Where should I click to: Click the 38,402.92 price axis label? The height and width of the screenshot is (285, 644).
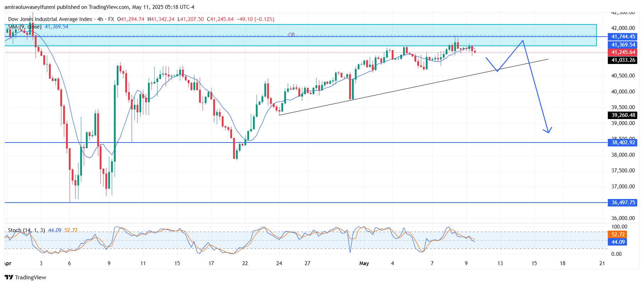[x=623, y=142]
